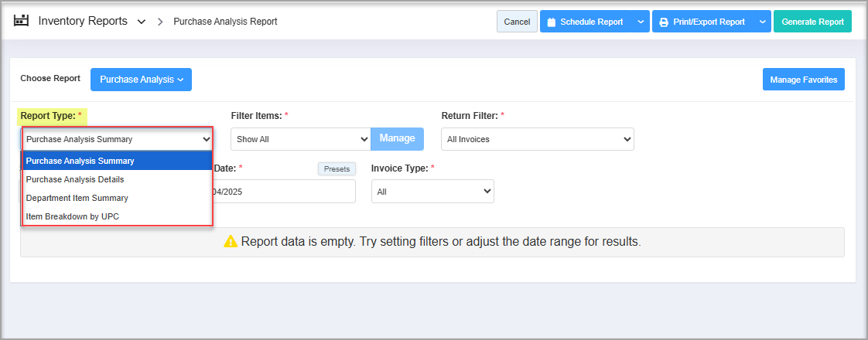Click the date Presets button
This screenshot has height=340, width=868.
337,168
